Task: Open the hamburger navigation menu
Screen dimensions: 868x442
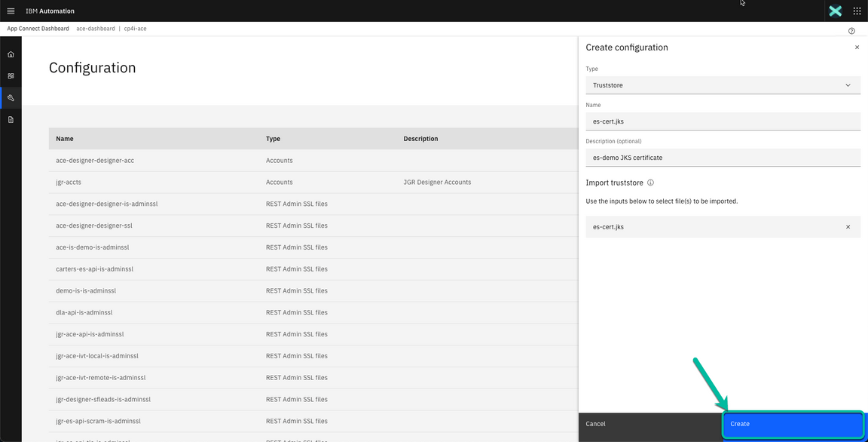Action: pyautogui.click(x=11, y=11)
